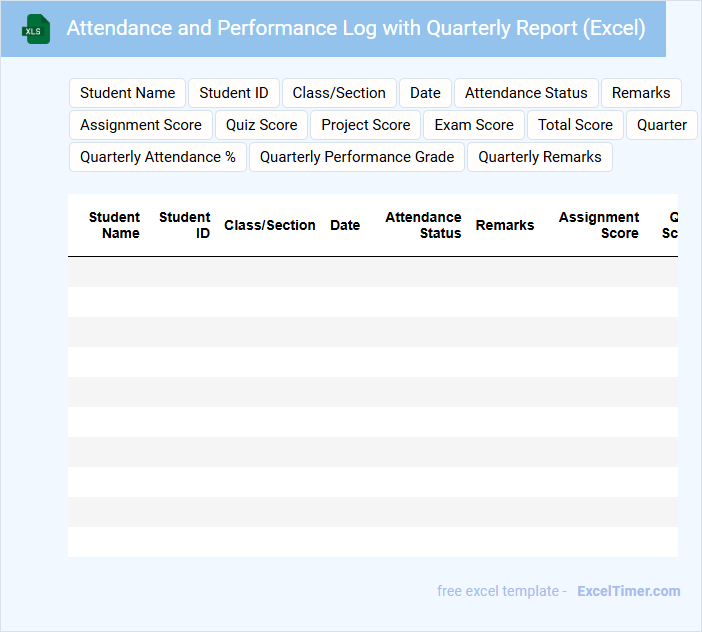
Task: Click the green XLS file icon
Action: pos(36,29)
